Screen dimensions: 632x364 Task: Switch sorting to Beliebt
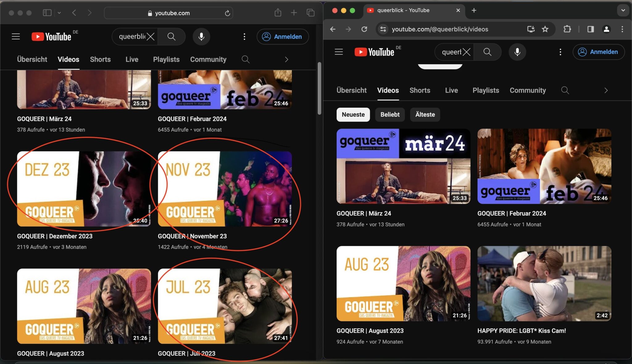click(x=390, y=114)
